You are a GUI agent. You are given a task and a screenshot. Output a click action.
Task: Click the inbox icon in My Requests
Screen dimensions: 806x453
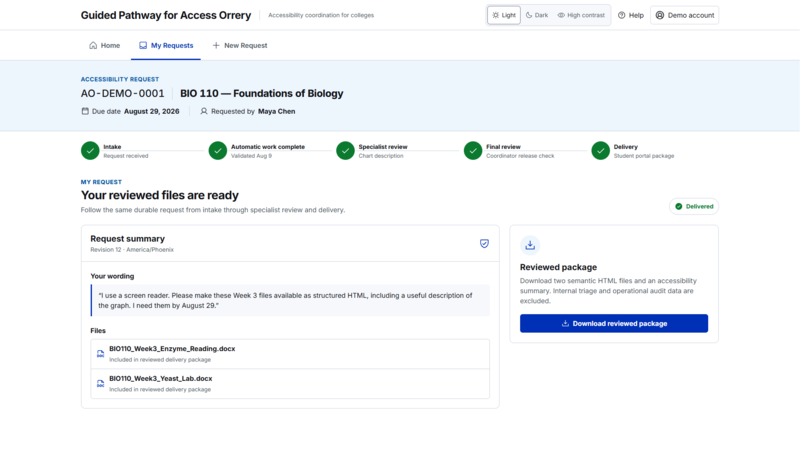coord(144,46)
